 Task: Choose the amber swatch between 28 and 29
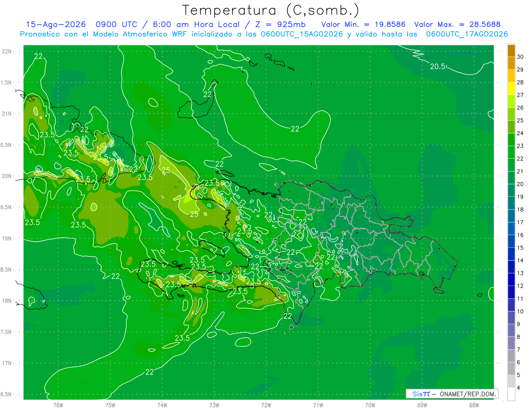511,76
